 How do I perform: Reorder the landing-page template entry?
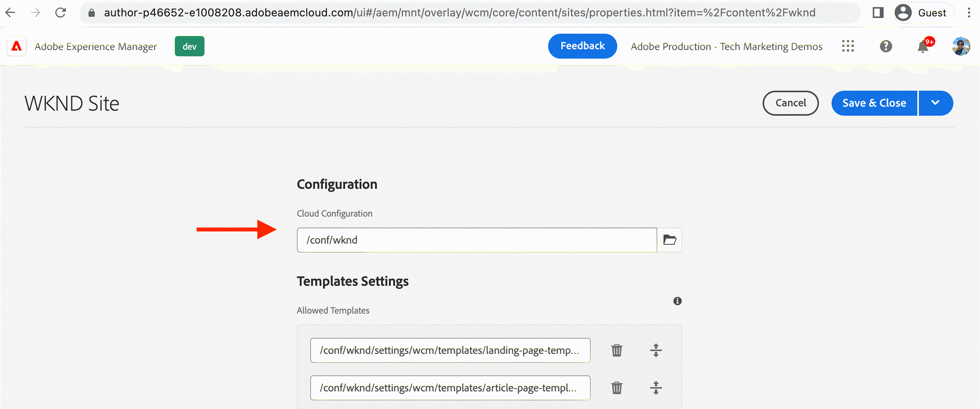656,350
